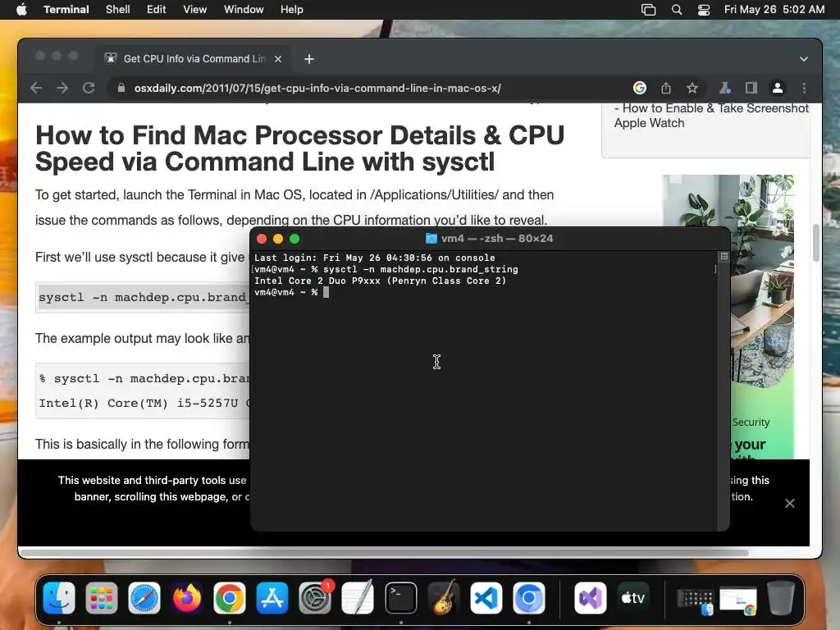Open the Chrome profile avatar

click(778, 88)
